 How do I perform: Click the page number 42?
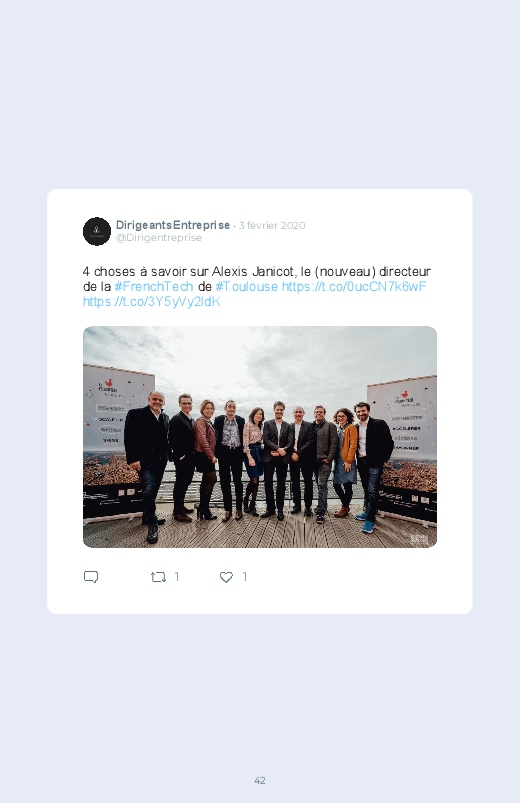[x=260, y=780]
